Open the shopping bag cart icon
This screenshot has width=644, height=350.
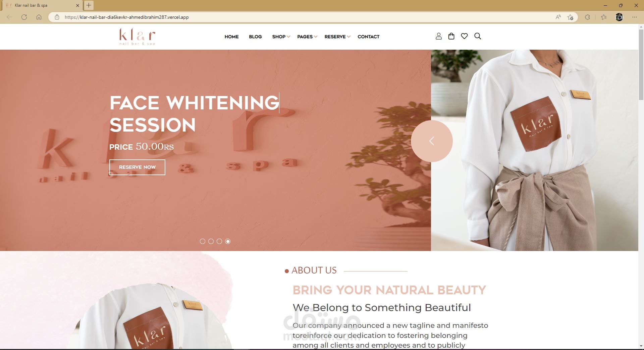click(451, 36)
